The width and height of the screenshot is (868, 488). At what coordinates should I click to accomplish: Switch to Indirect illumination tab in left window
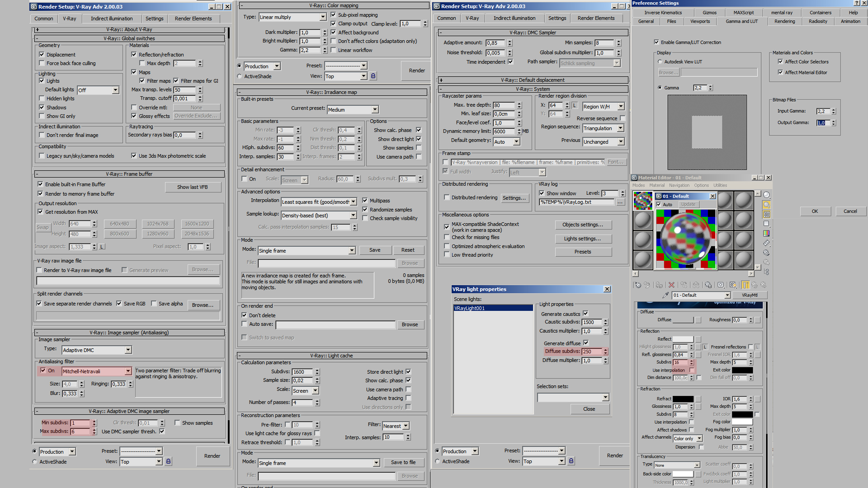[112, 19]
